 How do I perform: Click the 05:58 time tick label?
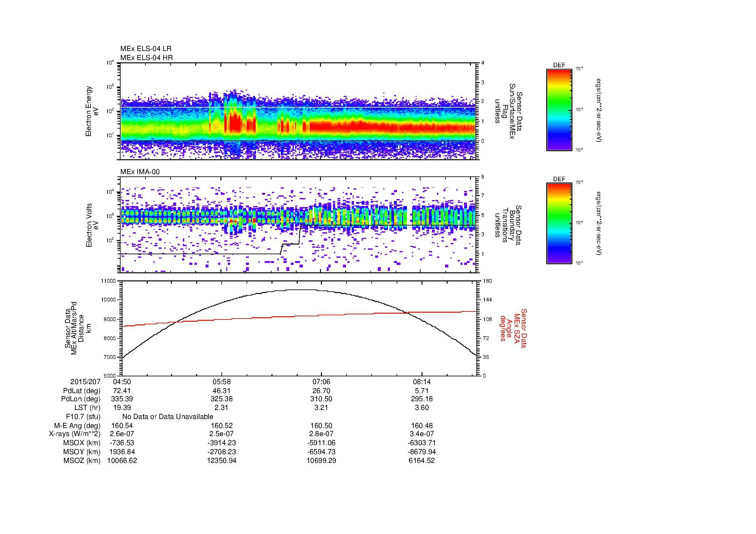[x=222, y=382]
